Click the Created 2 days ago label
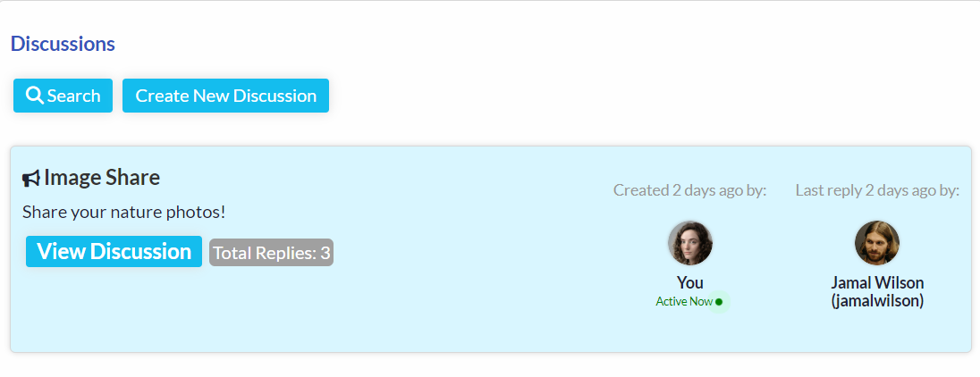The width and height of the screenshot is (980, 377). (x=690, y=190)
